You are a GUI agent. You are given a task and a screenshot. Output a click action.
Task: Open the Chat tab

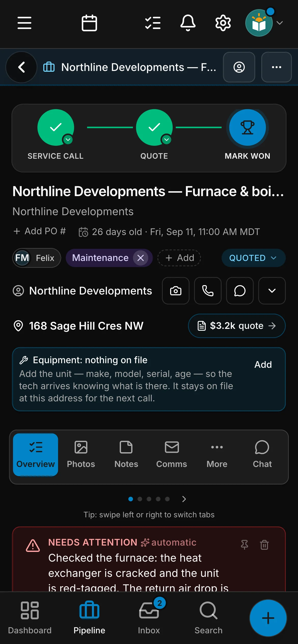coord(262,455)
